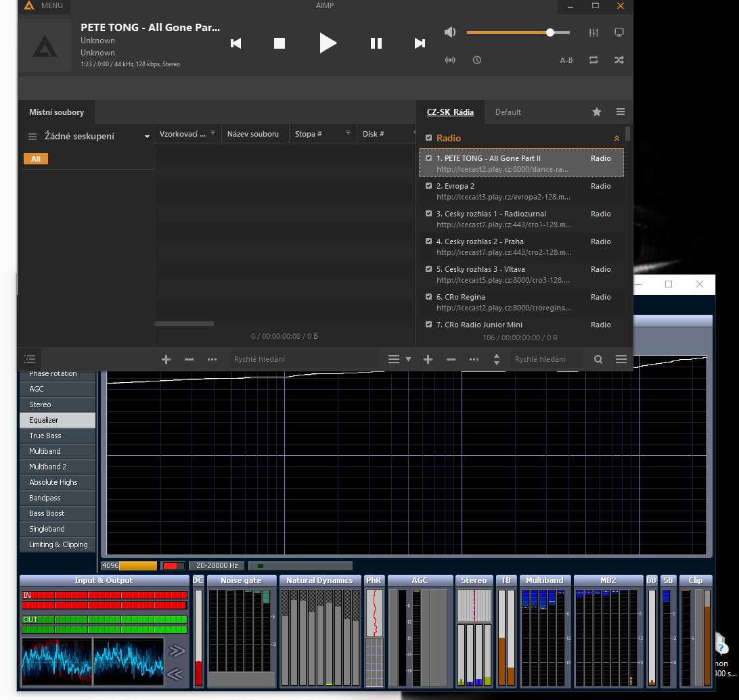Select the All filter button
Screen dimensions: 739x700
point(36,159)
